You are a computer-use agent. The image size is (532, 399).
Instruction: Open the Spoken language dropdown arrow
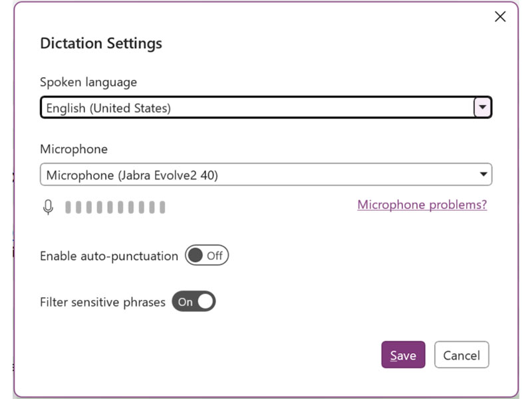483,108
